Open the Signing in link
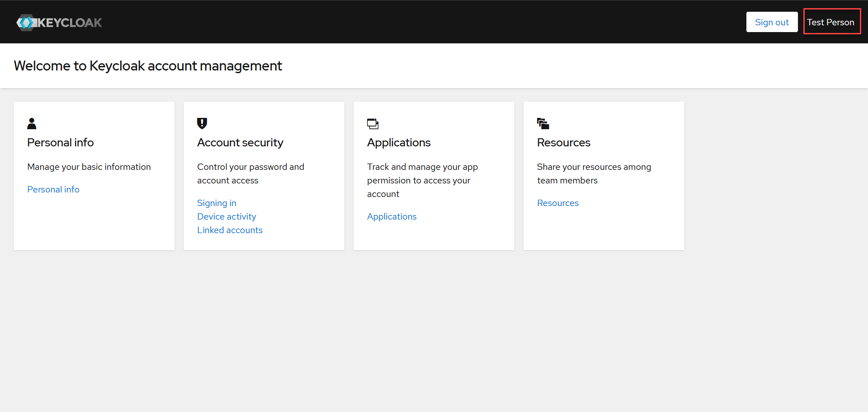This screenshot has height=412, width=868. coord(217,203)
